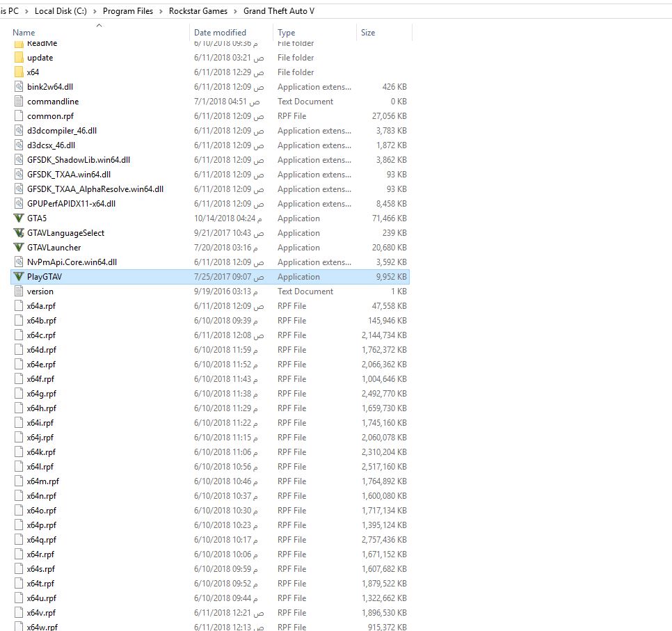This screenshot has width=672, height=631.
Task: Click the GFSDK_ShadowLib.win64.dll file icon
Action: (x=18, y=159)
